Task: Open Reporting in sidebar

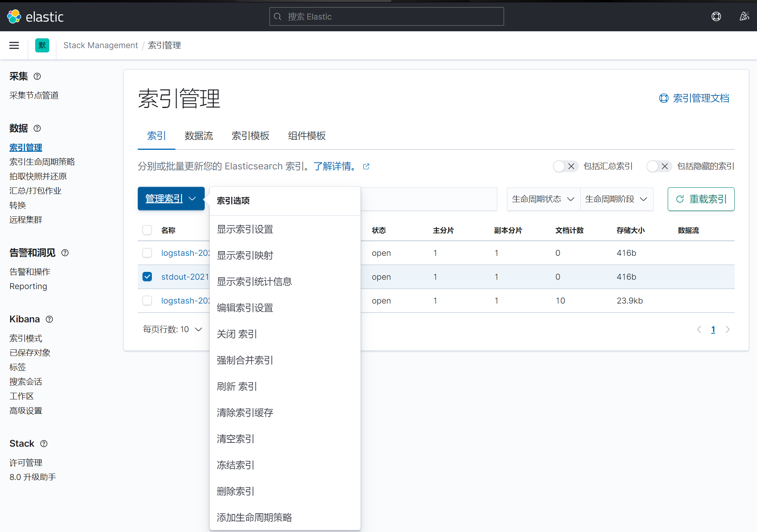Action: click(28, 286)
